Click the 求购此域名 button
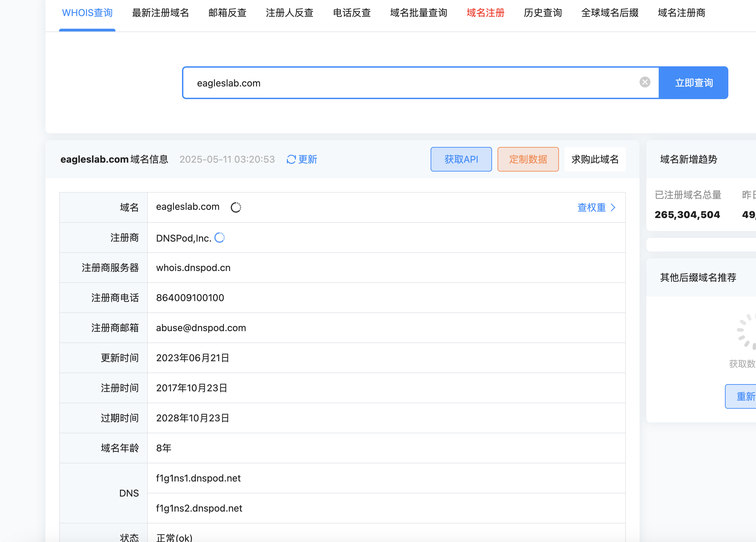 pos(595,159)
